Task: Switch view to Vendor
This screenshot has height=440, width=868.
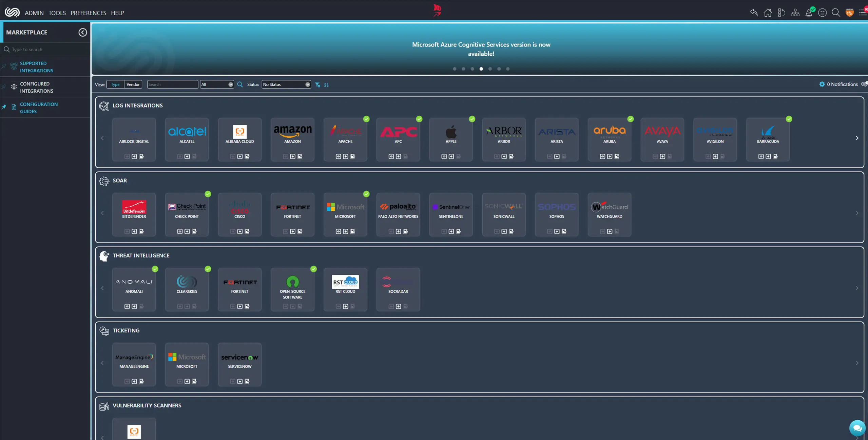Action: pyautogui.click(x=133, y=84)
